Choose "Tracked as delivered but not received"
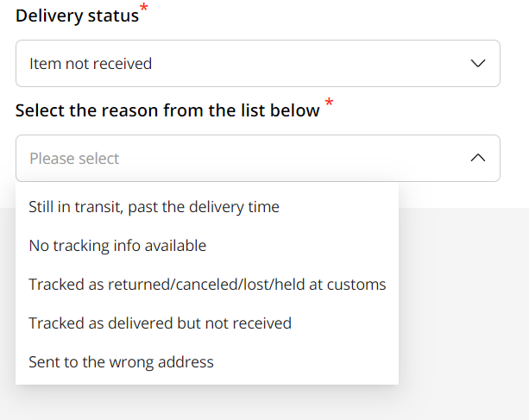The width and height of the screenshot is (529, 420). (x=160, y=323)
